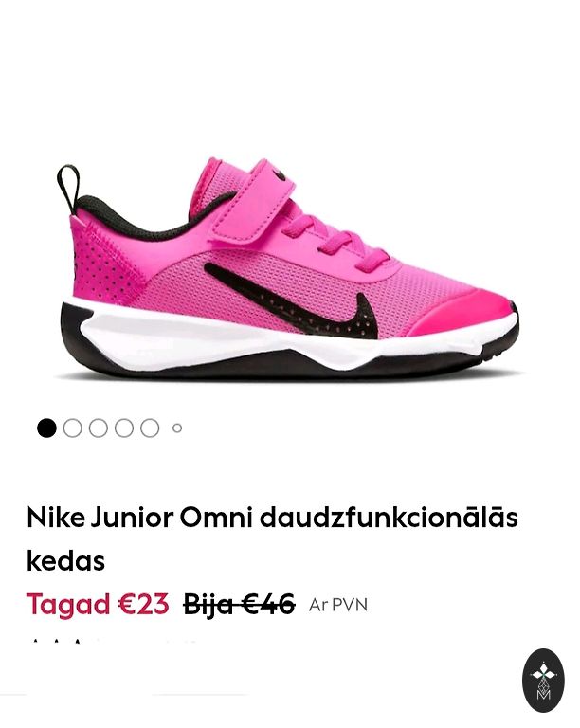The height and width of the screenshot is (728, 580).
Task: Switch to the third image dot
Action: pos(99,428)
